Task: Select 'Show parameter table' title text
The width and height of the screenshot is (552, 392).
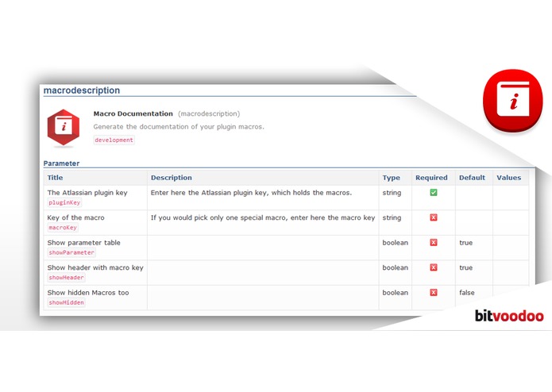Action: coord(83,242)
